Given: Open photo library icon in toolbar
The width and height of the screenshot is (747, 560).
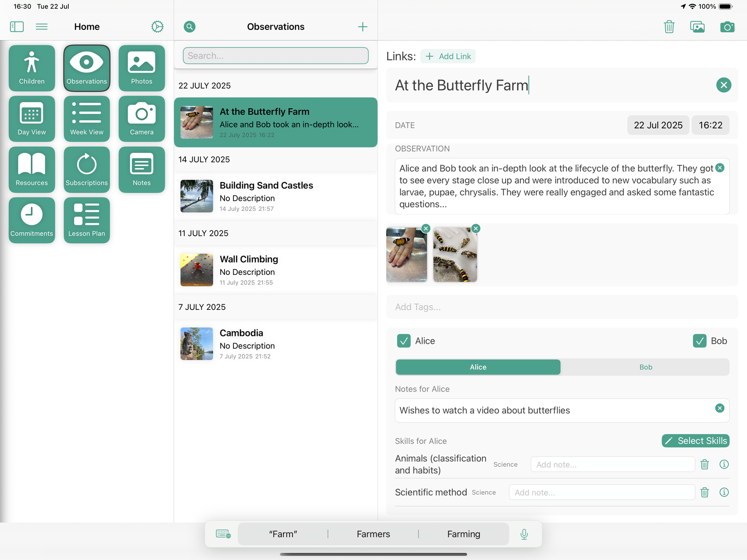Looking at the screenshot, I should tap(697, 27).
